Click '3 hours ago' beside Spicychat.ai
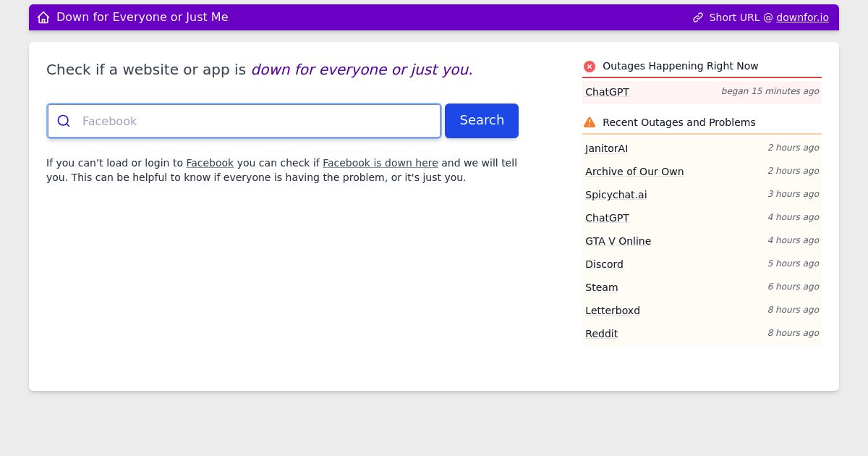The width and height of the screenshot is (868, 456). pyautogui.click(x=793, y=194)
